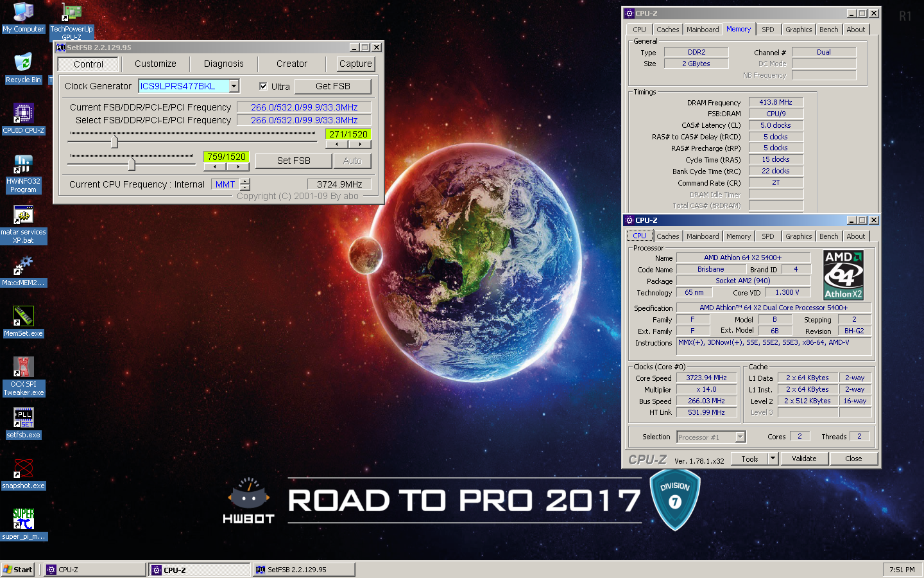Screen dimensions: 924x578
Task: Click the Clock Generator ICS9LPRS477BKL field
Action: (x=184, y=86)
